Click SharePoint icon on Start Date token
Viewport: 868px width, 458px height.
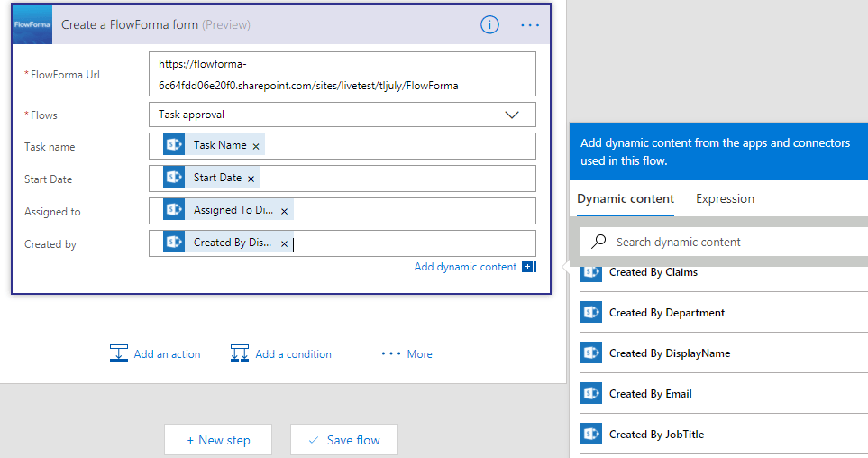pos(174,178)
